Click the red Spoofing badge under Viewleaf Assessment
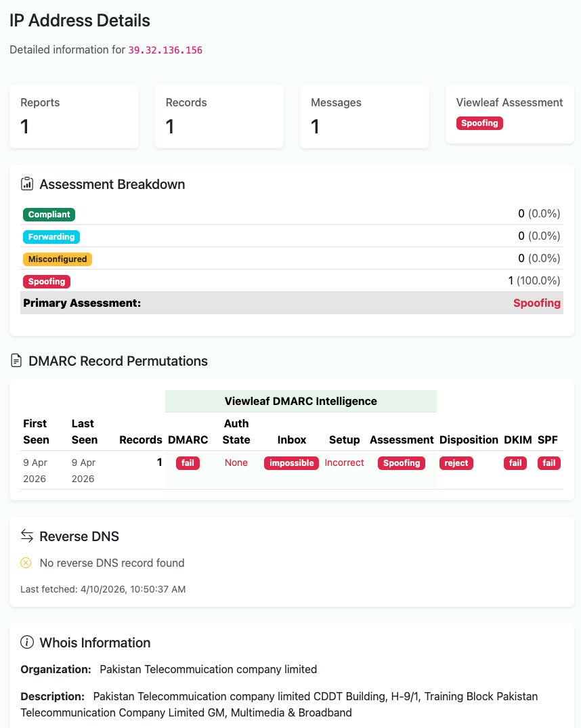 (479, 123)
